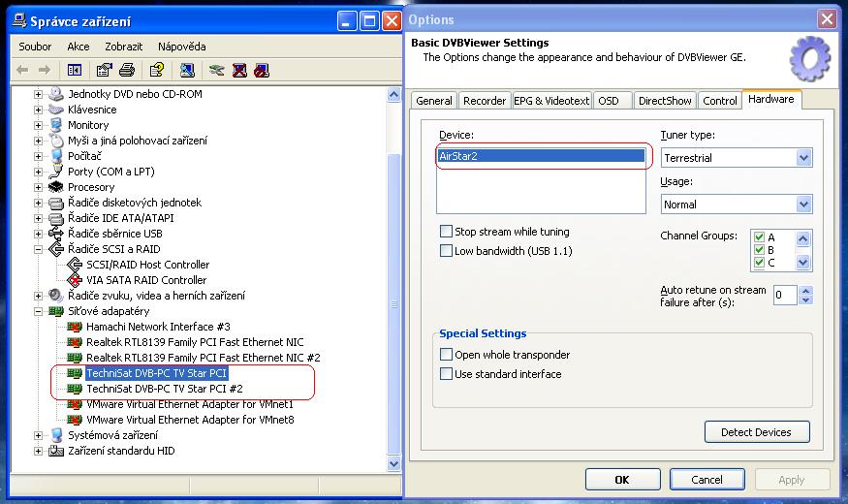Select the Počítač computer icon
Viewport: 848px width, 504px height.
pyautogui.click(x=56, y=156)
